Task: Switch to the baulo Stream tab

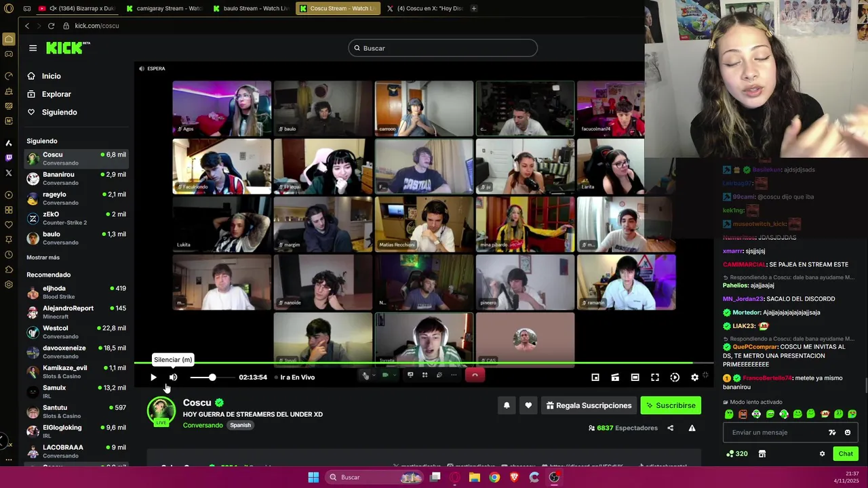Action: click(251, 8)
